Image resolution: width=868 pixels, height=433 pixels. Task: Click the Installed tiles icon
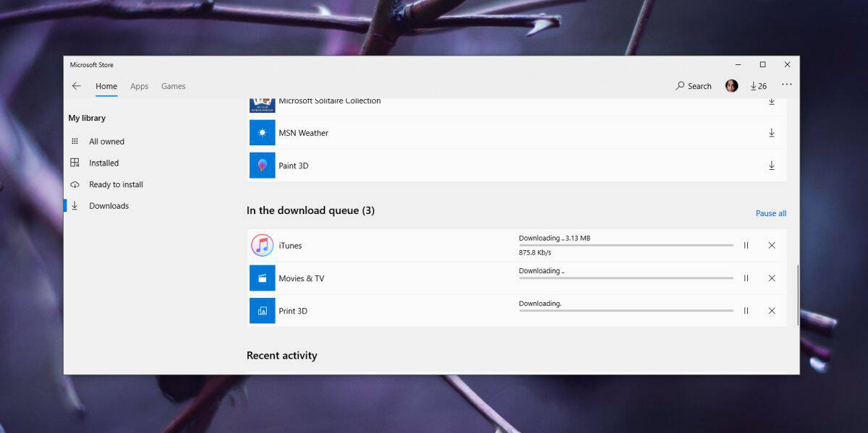tap(75, 163)
